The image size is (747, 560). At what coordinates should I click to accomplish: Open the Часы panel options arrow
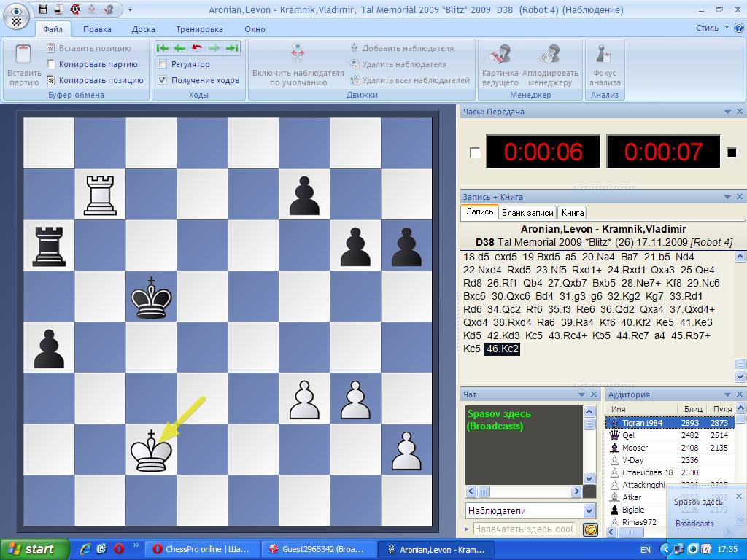tap(727, 112)
